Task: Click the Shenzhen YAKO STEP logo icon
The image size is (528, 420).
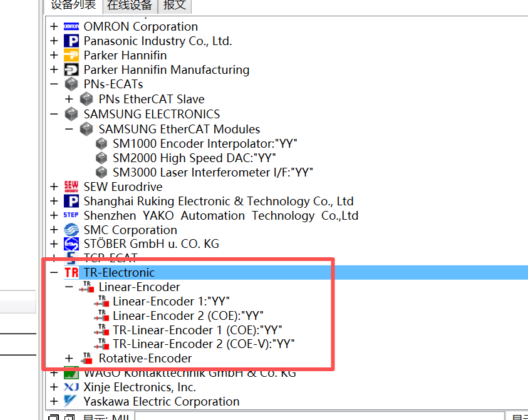Action: click(71, 215)
